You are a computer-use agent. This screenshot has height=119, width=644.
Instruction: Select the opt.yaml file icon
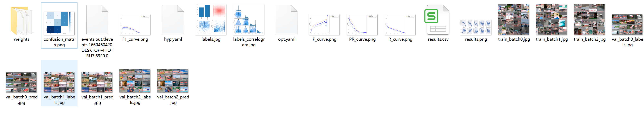287,20
